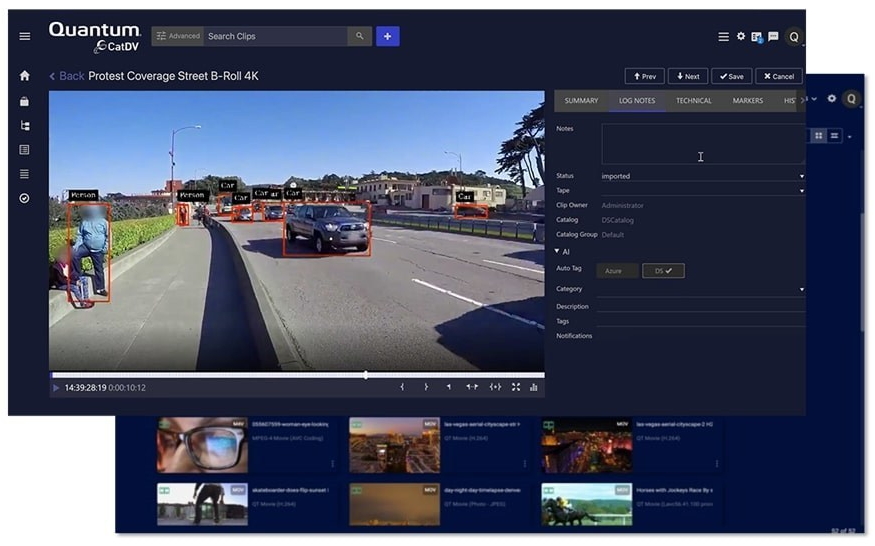875x546 pixels.
Task: Switch to the Summary tab
Action: click(x=581, y=100)
